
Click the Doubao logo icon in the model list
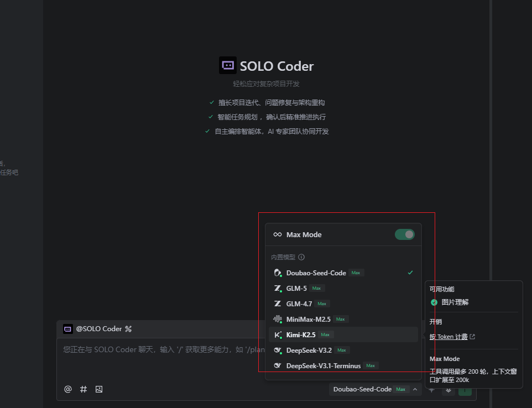(x=278, y=273)
